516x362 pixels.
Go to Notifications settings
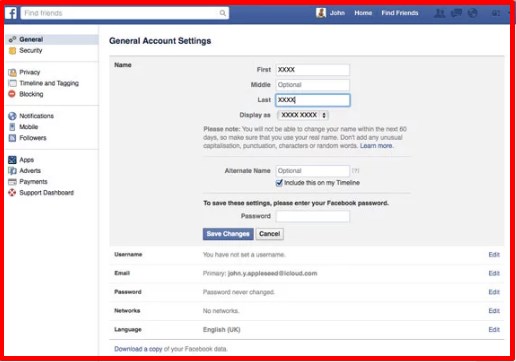(36, 116)
